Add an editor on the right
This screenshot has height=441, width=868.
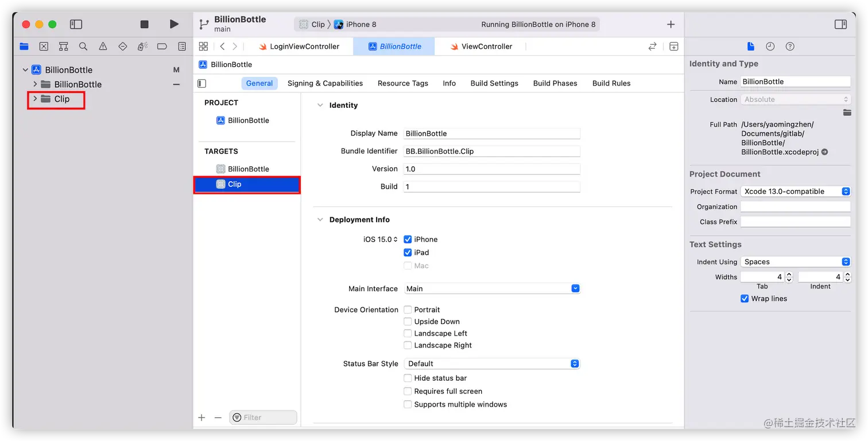[x=674, y=46]
